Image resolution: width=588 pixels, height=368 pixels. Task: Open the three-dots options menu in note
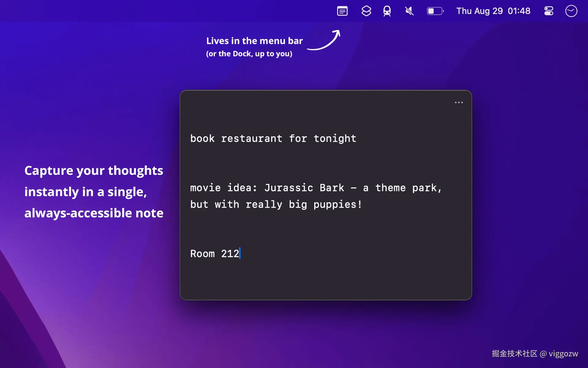pos(458,102)
